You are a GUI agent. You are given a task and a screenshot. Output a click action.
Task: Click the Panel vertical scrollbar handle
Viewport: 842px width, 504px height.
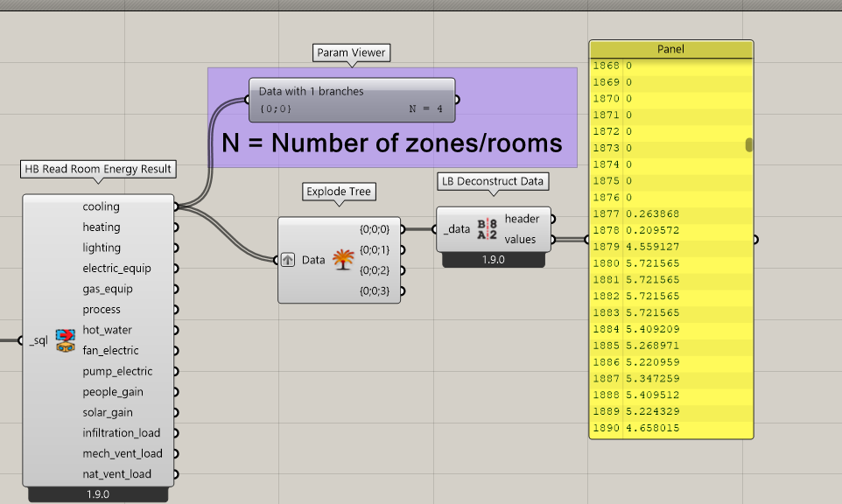tap(748, 145)
